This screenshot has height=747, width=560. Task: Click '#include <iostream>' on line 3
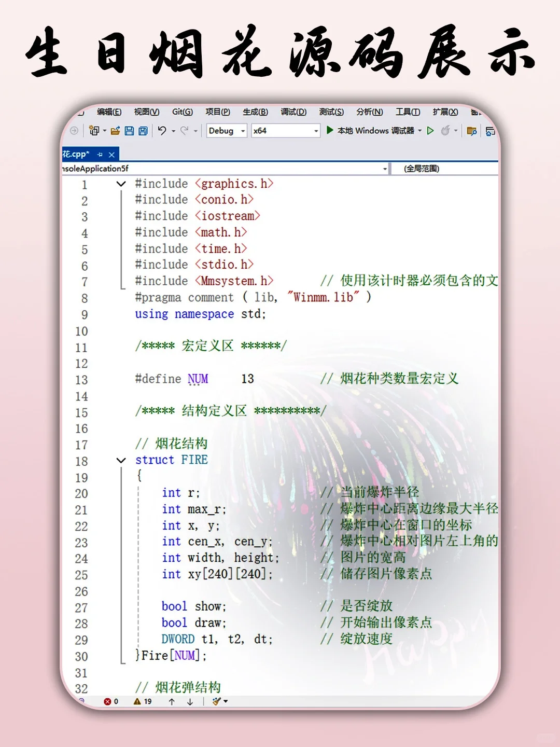pos(198,216)
